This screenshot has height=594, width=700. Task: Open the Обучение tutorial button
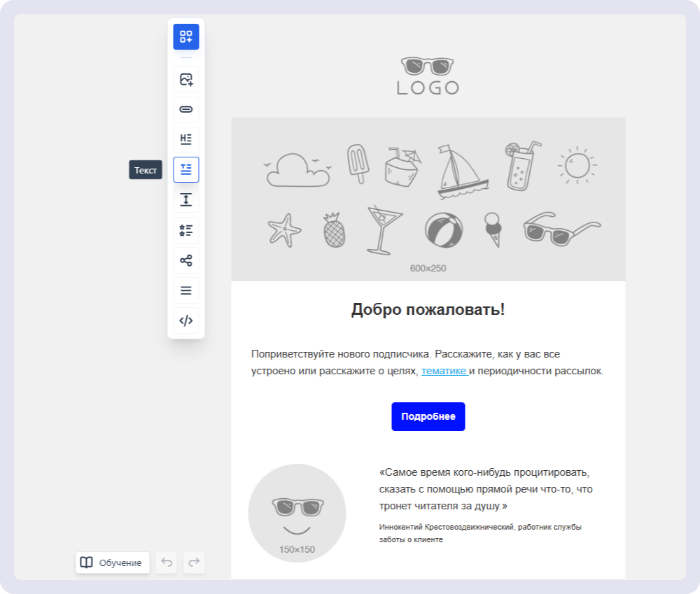(x=113, y=563)
